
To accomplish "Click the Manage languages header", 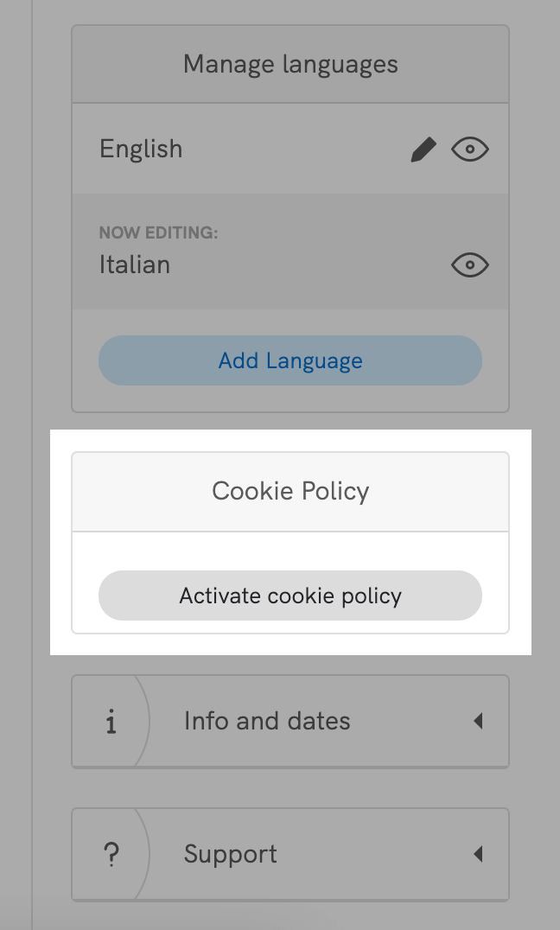I will [x=290, y=63].
